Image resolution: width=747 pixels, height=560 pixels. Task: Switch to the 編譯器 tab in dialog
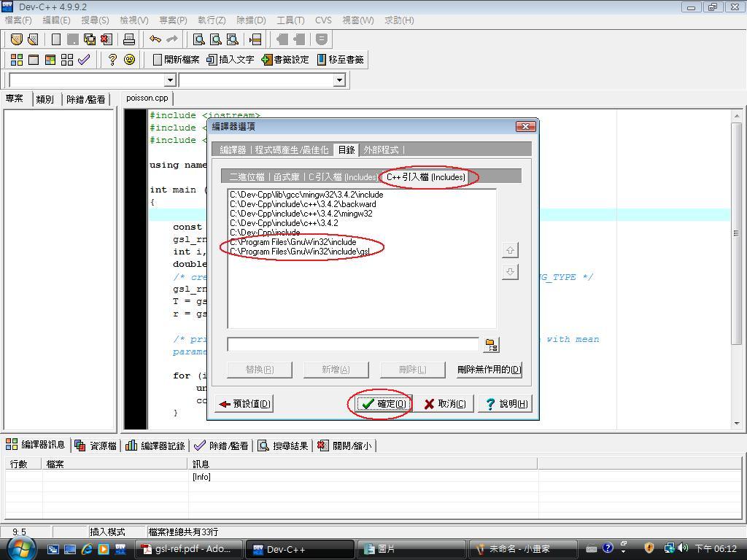coord(233,149)
